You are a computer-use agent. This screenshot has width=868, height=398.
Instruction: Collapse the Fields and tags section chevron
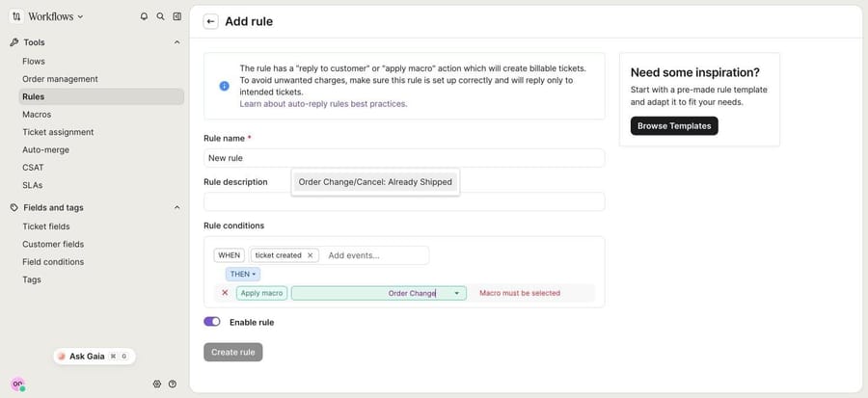point(177,207)
